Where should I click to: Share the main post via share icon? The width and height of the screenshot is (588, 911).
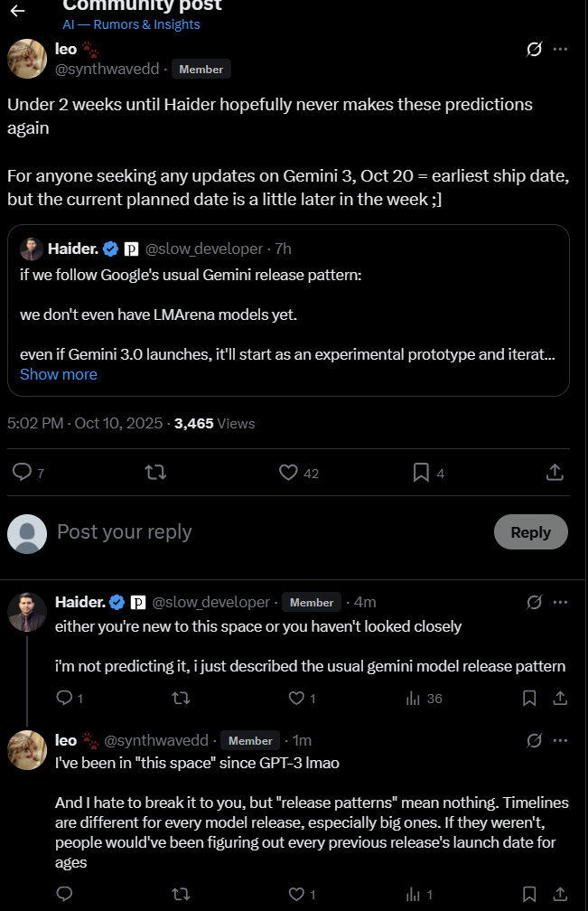pyautogui.click(x=555, y=472)
